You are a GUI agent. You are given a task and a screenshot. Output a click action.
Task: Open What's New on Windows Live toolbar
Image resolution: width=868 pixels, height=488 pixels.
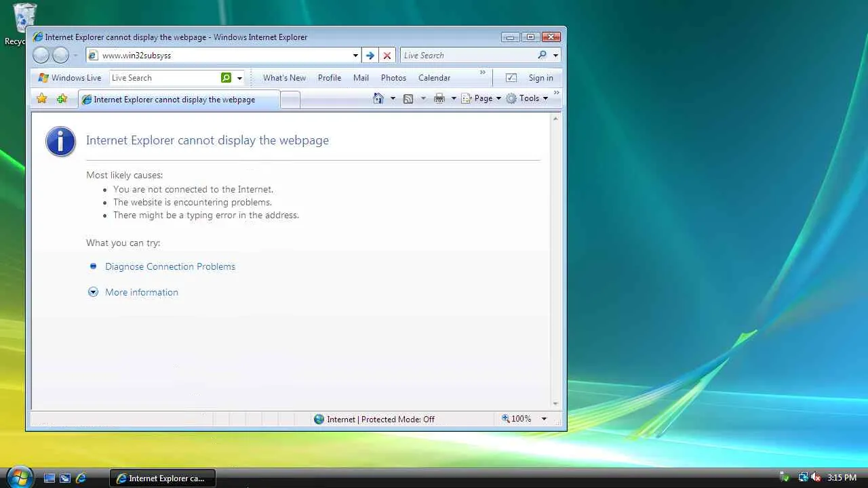(x=284, y=78)
